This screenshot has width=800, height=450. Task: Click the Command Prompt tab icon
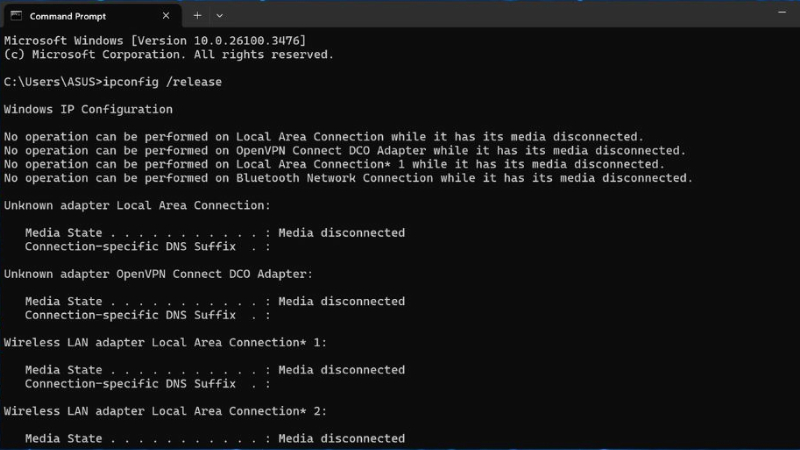[x=16, y=16]
